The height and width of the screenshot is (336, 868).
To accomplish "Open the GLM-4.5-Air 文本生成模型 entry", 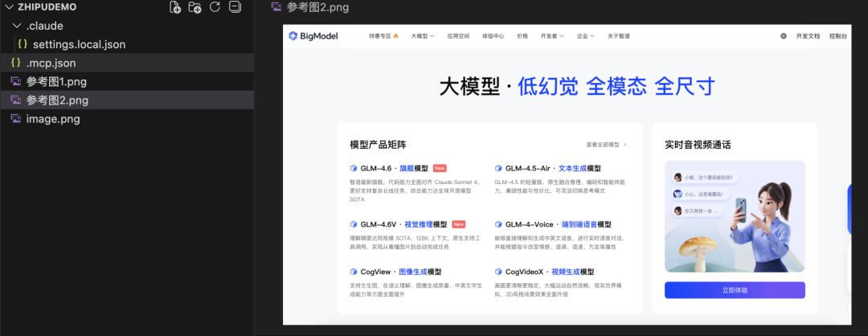I will tap(553, 168).
